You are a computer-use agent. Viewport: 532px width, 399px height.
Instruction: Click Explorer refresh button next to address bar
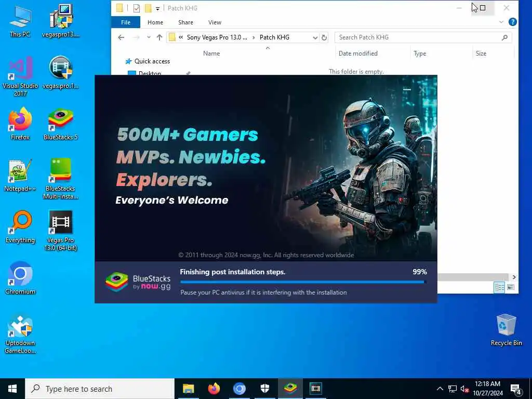pos(324,37)
